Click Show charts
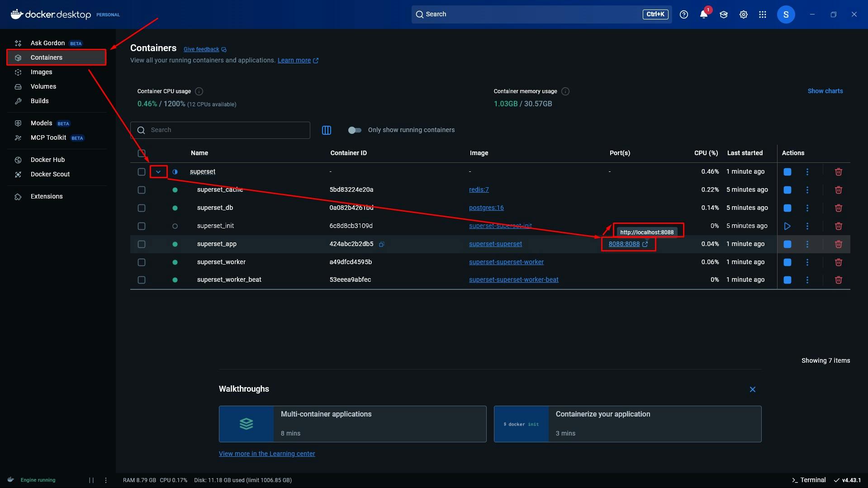The width and height of the screenshot is (868, 488). (x=825, y=91)
